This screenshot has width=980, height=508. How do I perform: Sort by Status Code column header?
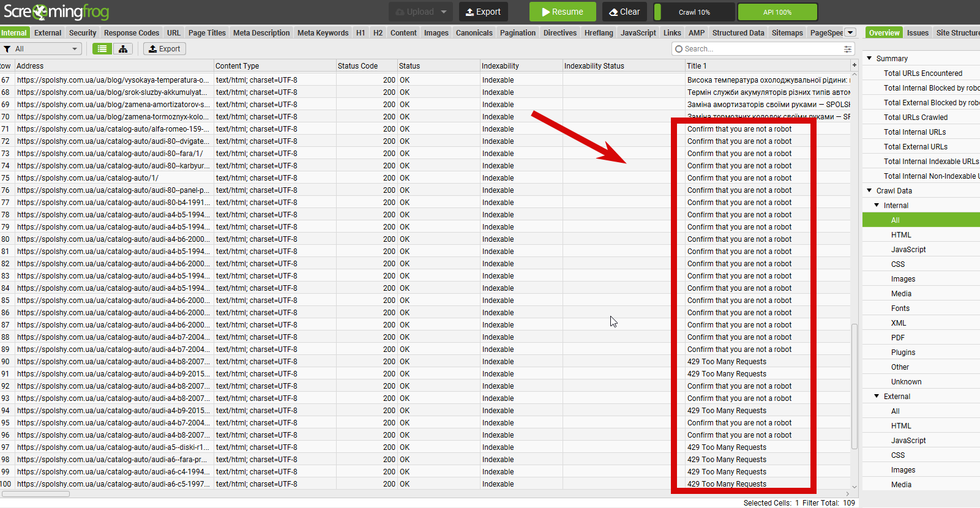(x=366, y=65)
